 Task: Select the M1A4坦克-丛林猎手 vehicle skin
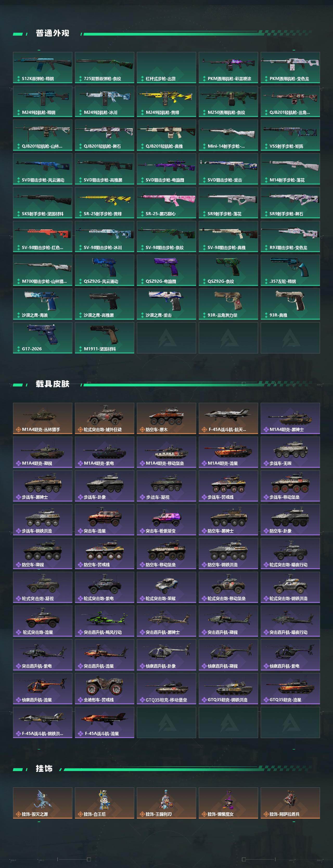coord(42,418)
